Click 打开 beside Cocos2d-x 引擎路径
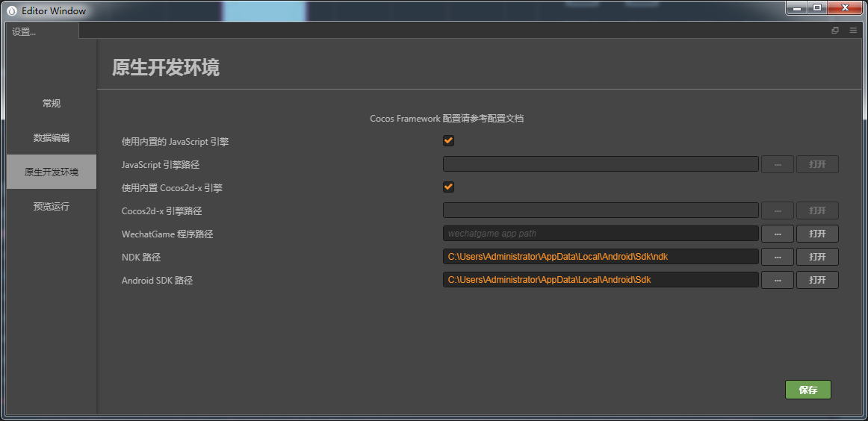 coord(817,210)
